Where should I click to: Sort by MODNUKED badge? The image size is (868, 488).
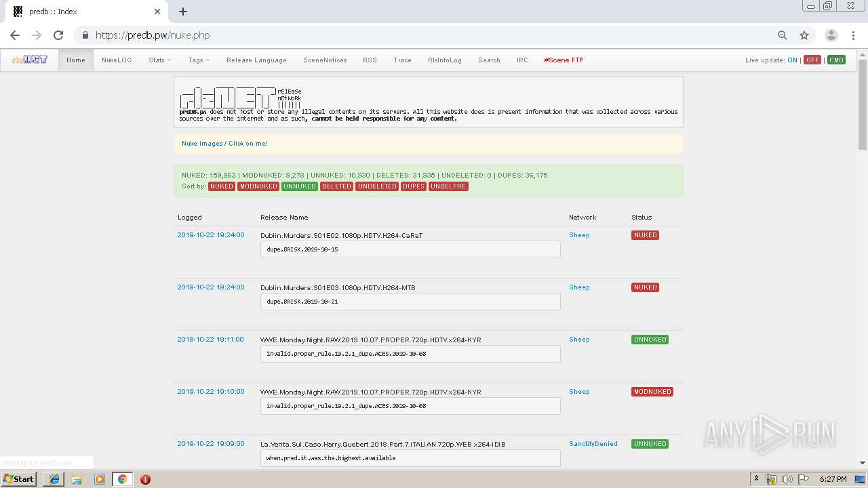coord(258,186)
